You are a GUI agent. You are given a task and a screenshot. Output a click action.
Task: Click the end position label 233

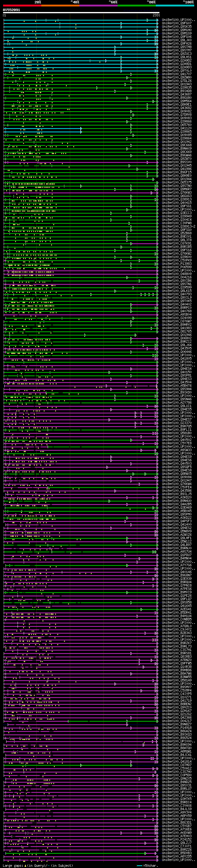click(155, 15)
